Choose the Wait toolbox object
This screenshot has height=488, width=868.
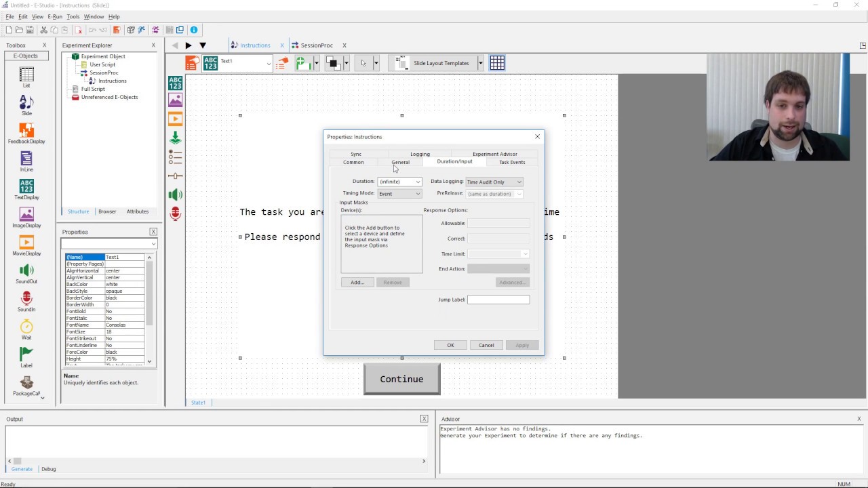coord(26,329)
